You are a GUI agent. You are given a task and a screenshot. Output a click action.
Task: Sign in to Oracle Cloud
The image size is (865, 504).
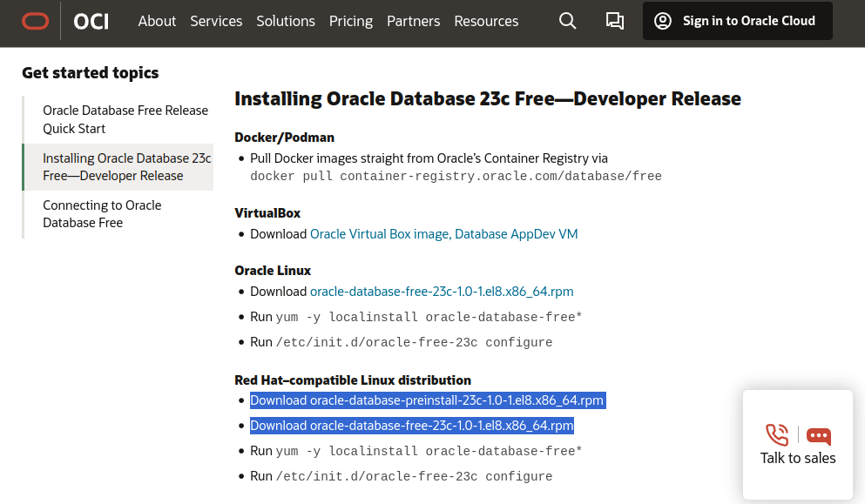pos(738,21)
